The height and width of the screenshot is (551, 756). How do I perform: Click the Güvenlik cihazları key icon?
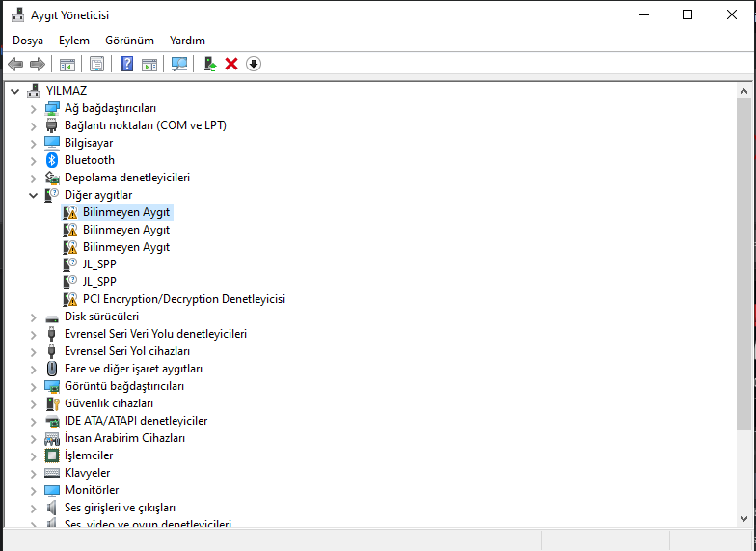[52, 403]
